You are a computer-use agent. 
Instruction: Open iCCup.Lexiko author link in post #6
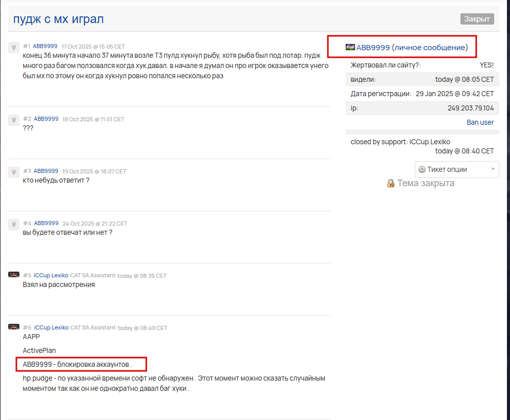(51, 327)
